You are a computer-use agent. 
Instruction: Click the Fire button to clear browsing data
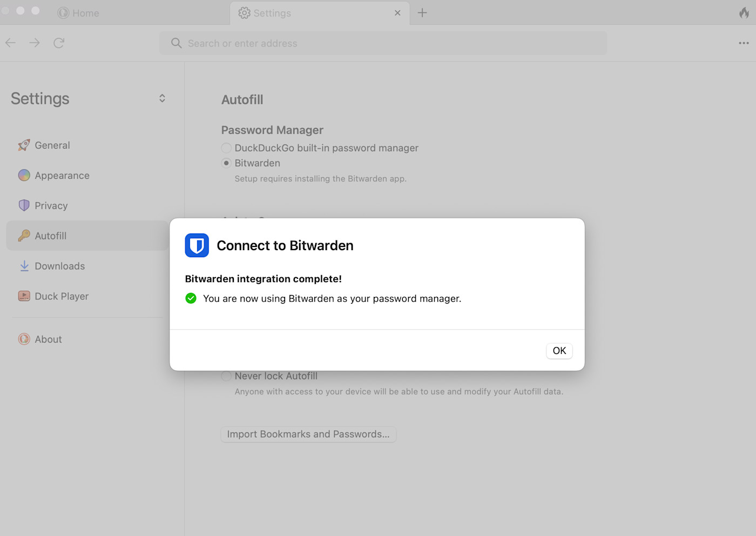(x=744, y=12)
